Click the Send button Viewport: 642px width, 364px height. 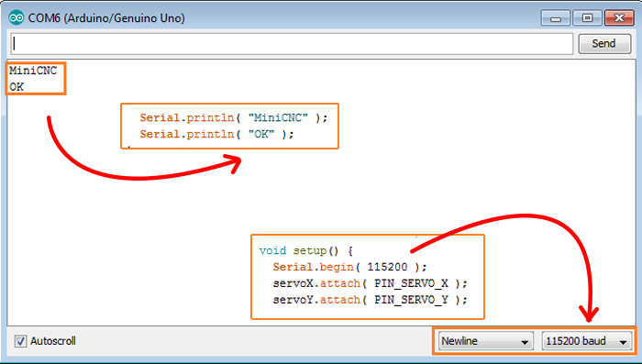(604, 43)
